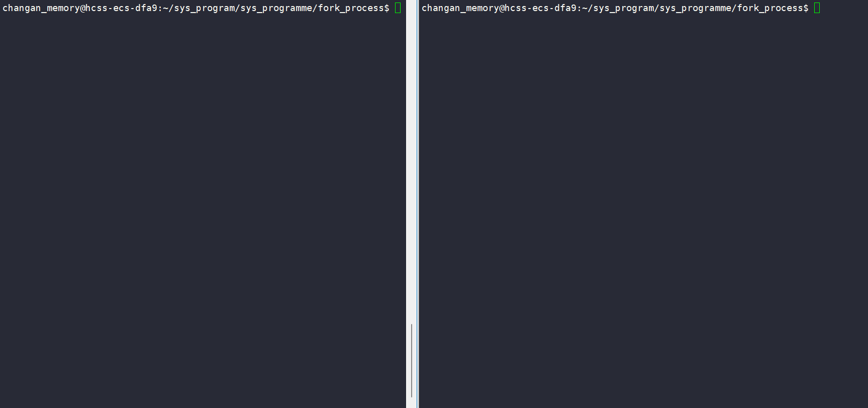Click the tilde home symbol in left prompt

click(x=165, y=8)
